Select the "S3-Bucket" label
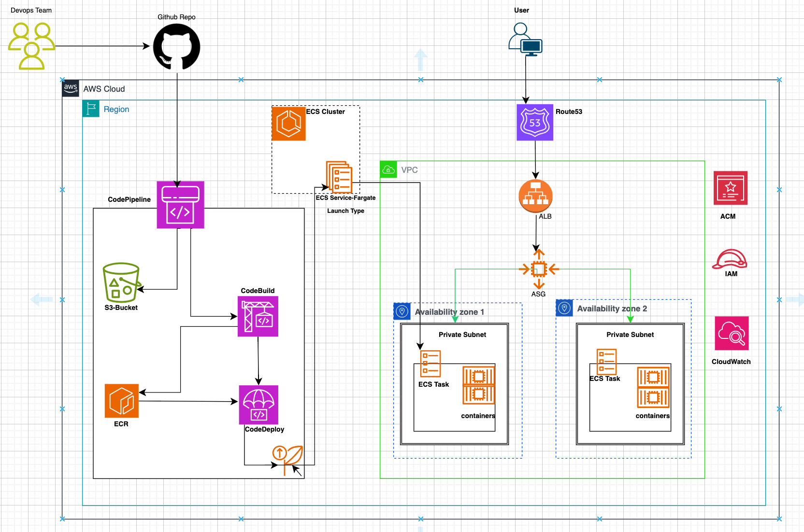This screenshot has height=532, width=804. pyautogui.click(x=121, y=308)
